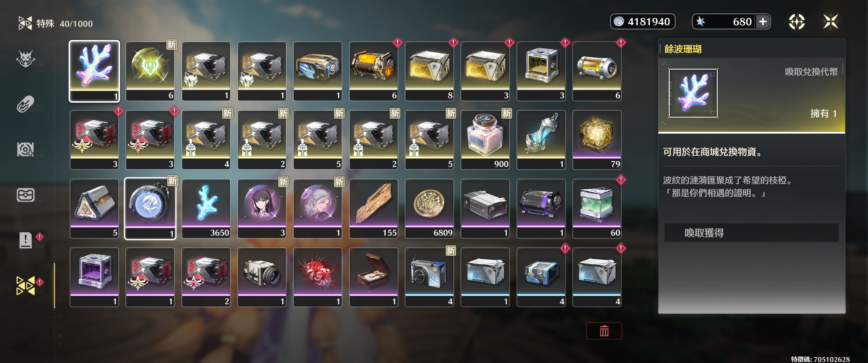
Task: Select the blue coral item with 3650
Action: click(x=206, y=208)
